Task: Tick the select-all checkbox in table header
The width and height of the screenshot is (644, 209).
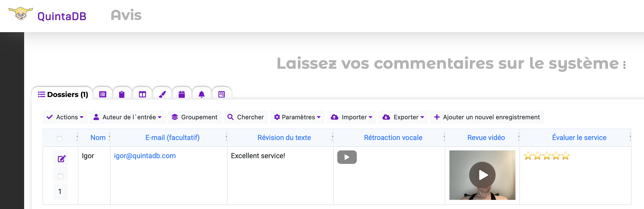Action: pyautogui.click(x=59, y=138)
